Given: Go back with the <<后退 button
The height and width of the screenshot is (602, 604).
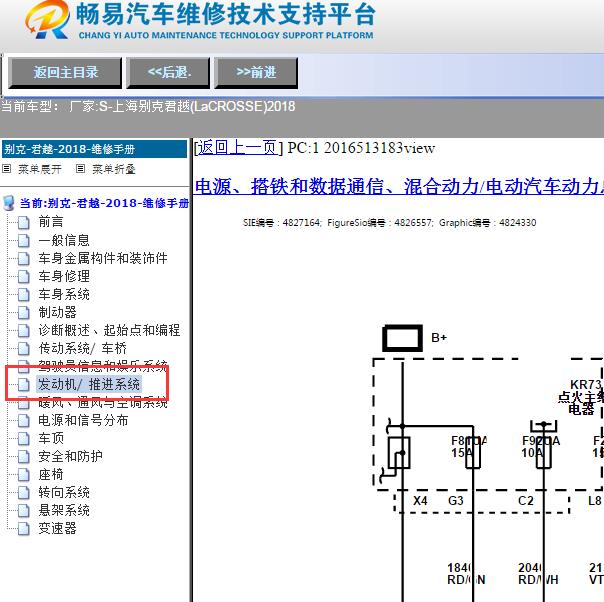Looking at the screenshot, I should click(x=168, y=72).
